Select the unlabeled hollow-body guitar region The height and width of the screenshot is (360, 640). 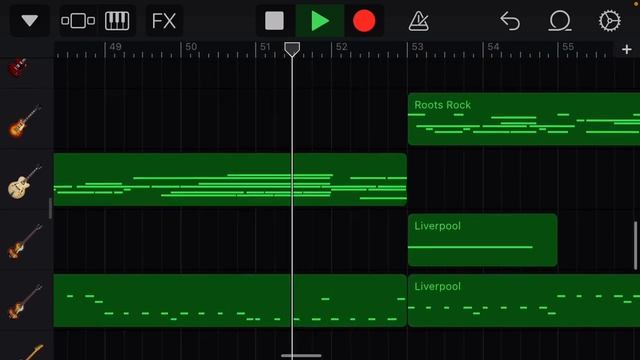230,180
